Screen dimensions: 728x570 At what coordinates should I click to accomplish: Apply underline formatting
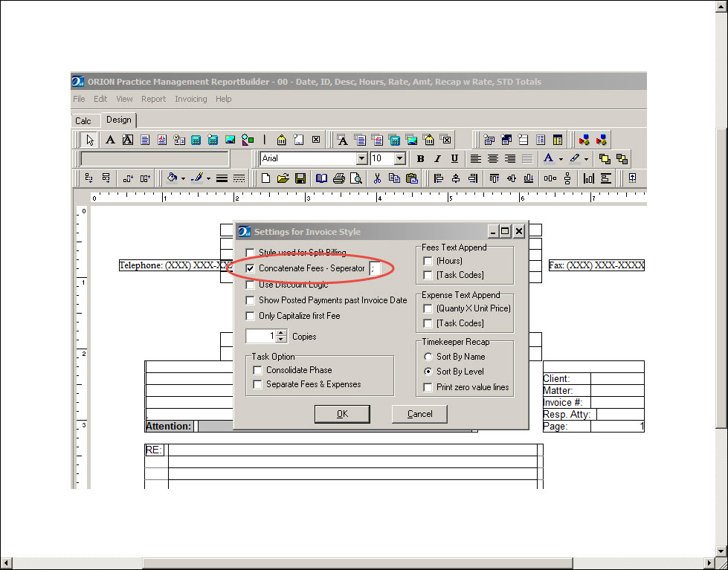point(454,159)
